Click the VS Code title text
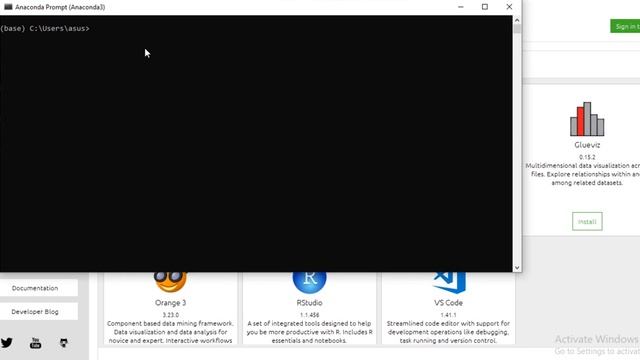This screenshot has width=640, height=360. (448, 303)
